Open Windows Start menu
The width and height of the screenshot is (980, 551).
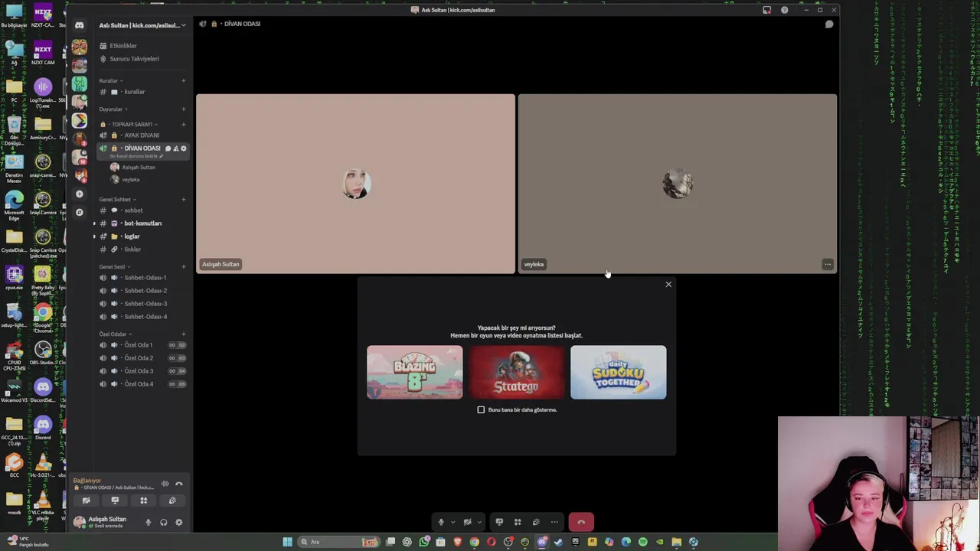pos(287,542)
